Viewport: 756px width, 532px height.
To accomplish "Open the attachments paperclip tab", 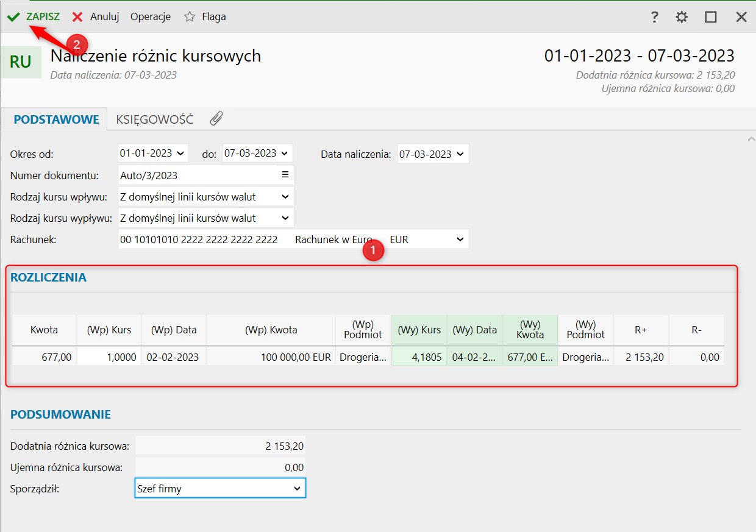I will pyautogui.click(x=216, y=119).
